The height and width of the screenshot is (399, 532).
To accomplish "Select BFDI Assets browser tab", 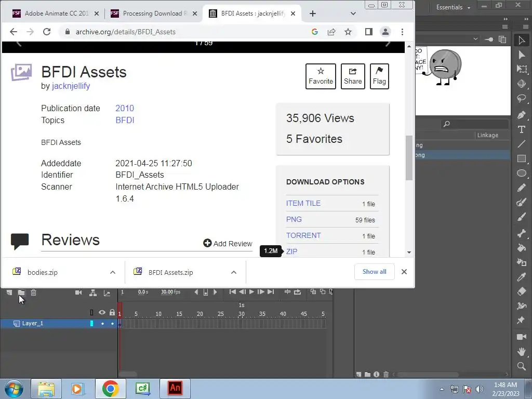I will (x=252, y=14).
